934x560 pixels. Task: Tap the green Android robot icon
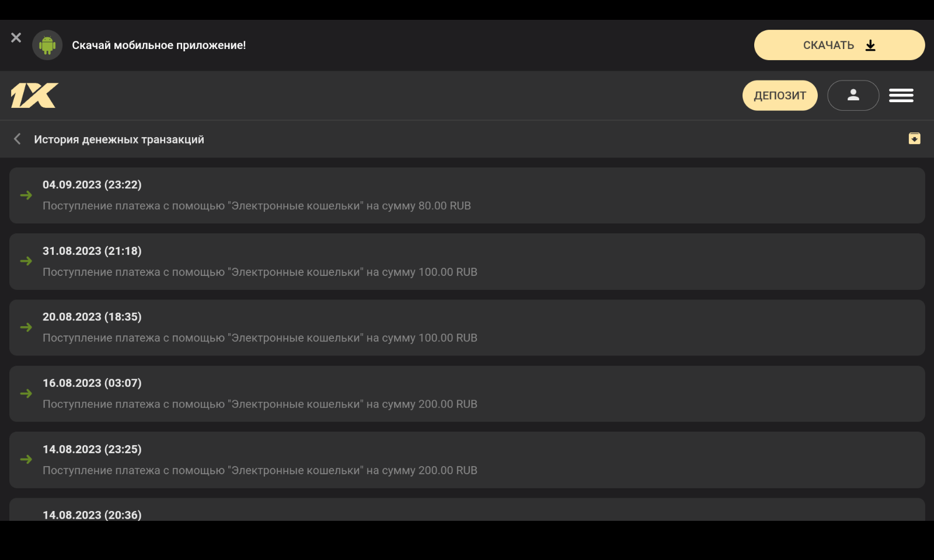(x=47, y=45)
